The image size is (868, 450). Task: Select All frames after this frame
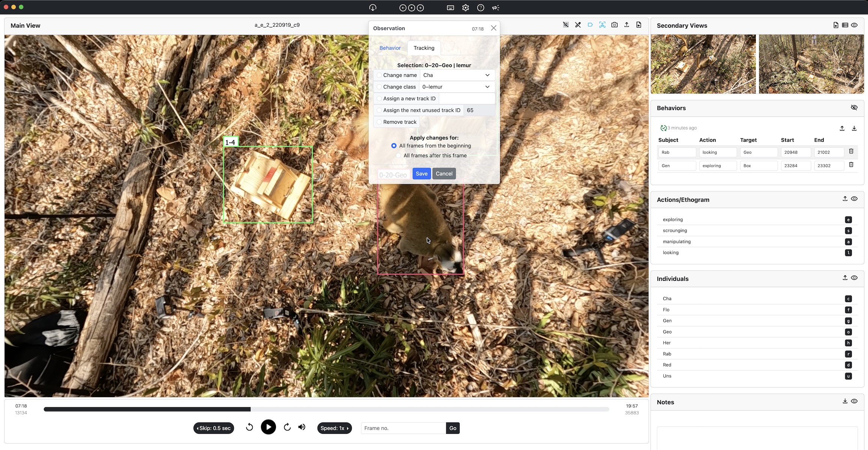pos(399,156)
